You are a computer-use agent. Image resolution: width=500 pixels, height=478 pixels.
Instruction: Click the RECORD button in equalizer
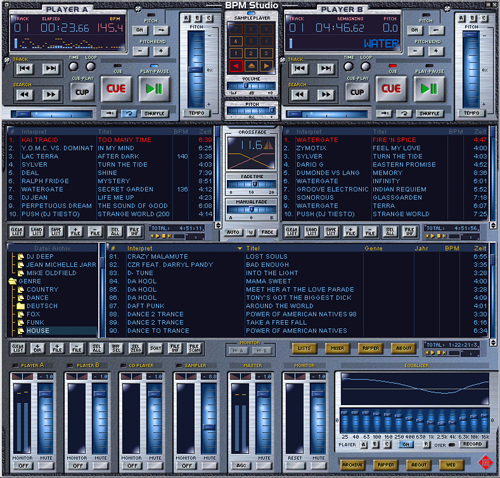tap(473, 444)
